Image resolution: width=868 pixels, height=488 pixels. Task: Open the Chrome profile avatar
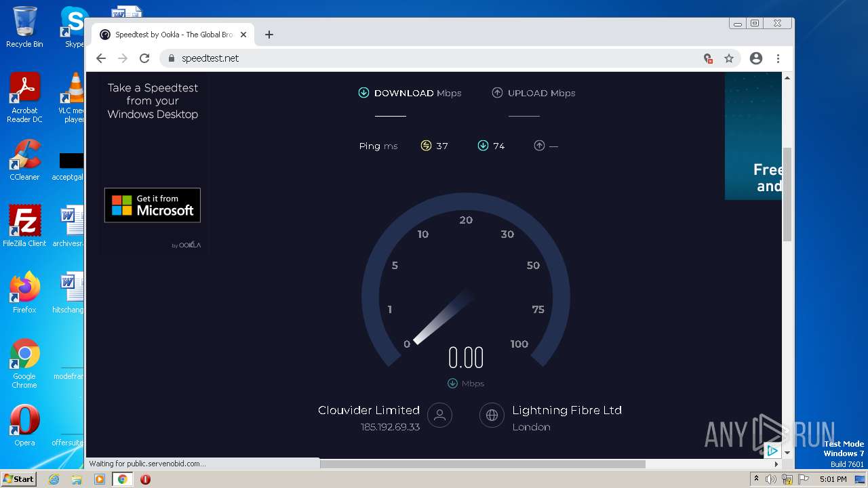tap(756, 58)
